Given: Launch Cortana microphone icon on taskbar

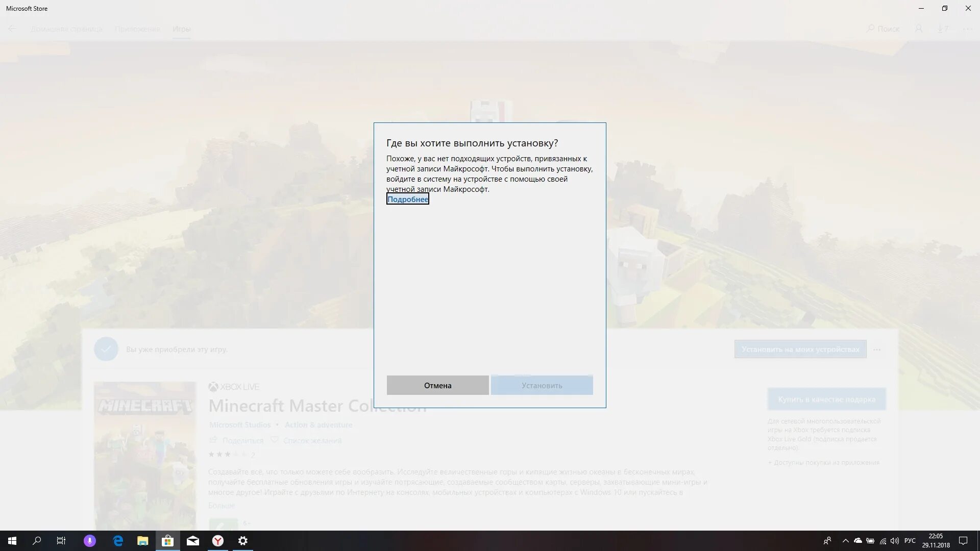Looking at the screenshot, I should point(89,541).
